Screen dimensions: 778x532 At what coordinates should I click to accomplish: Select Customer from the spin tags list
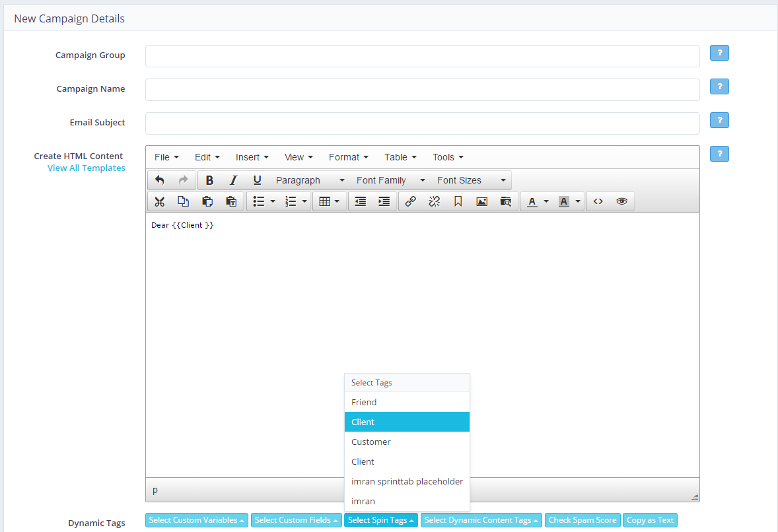[371, 442]
